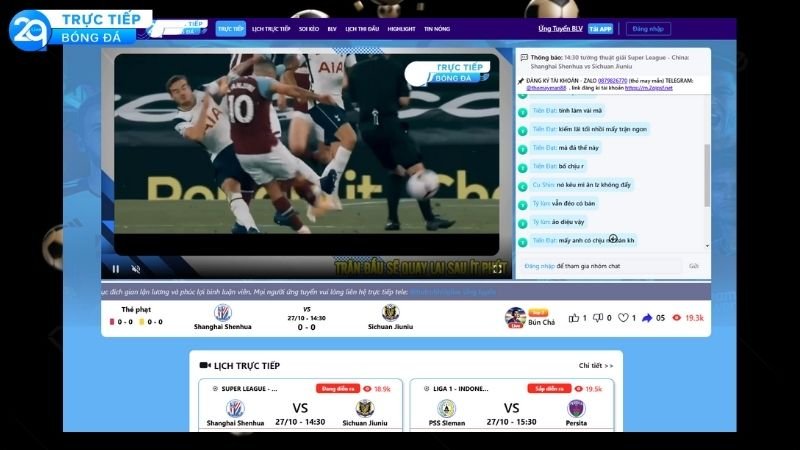Click the thumbs-down dislike icon
Image resolution: width=800 pixels, height=450 pixels.
pos(598,318)
